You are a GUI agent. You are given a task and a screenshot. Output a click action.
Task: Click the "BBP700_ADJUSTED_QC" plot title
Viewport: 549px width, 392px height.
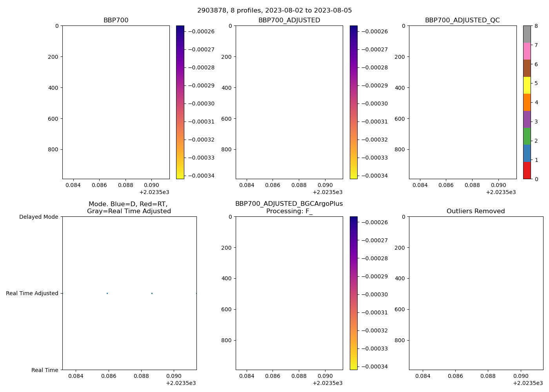462,20
